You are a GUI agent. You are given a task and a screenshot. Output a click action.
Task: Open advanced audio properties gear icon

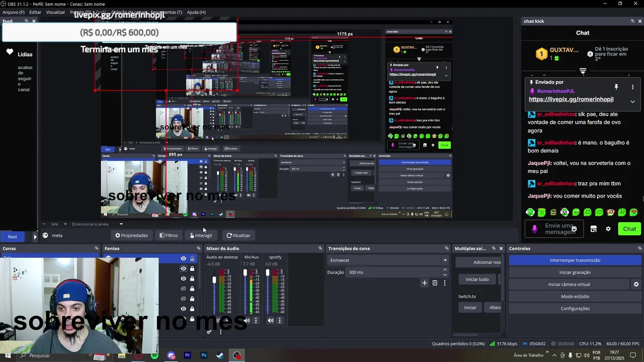pyautogui.click(x=209, y=332)
